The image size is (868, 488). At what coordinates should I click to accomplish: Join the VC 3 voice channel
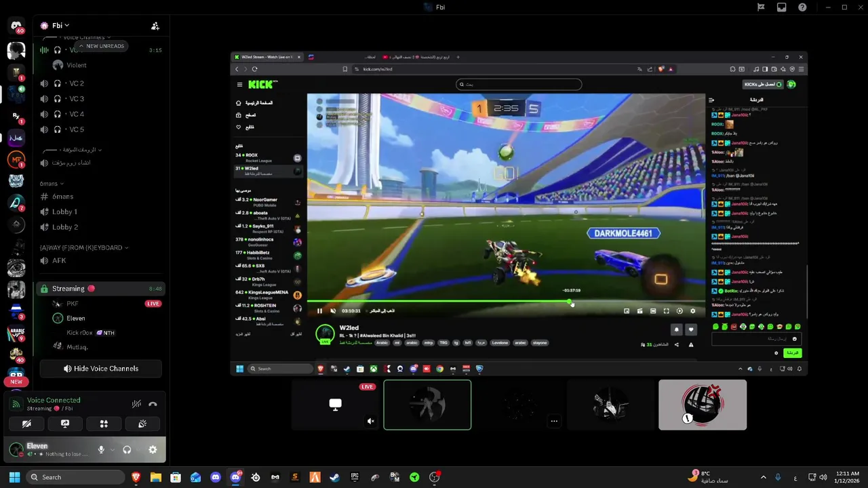tap(100, 99)
